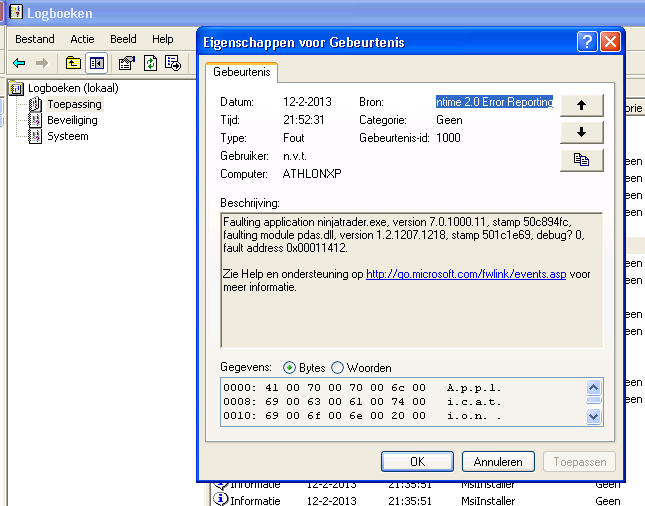Click the data box scroll up arrow
645x506 pixels.
pos(594,387)
